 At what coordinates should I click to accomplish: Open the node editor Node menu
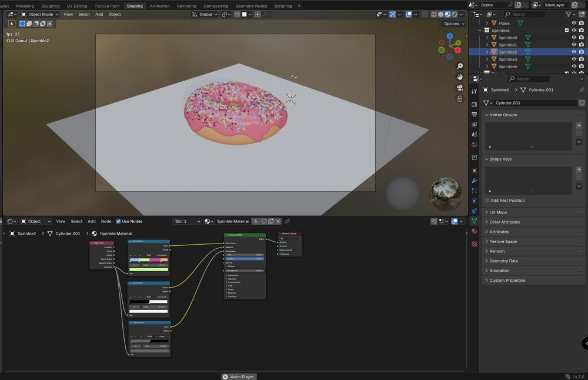106,221
